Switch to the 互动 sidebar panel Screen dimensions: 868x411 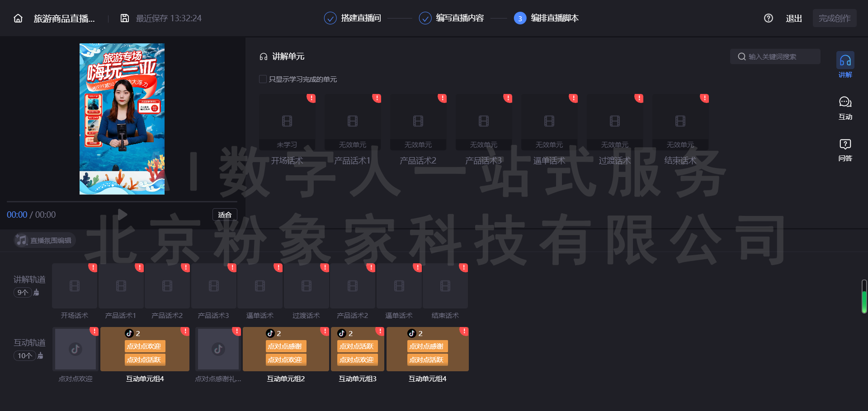click(x=845, y=108)
